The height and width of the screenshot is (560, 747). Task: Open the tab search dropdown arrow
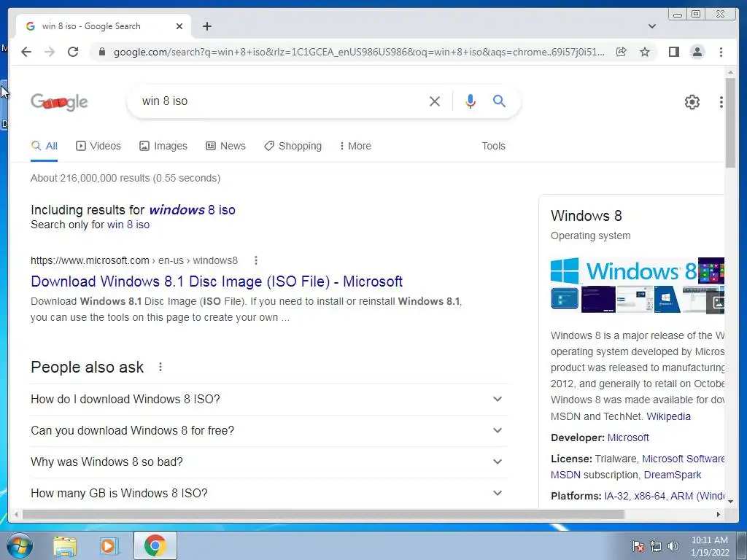[652, 26]
